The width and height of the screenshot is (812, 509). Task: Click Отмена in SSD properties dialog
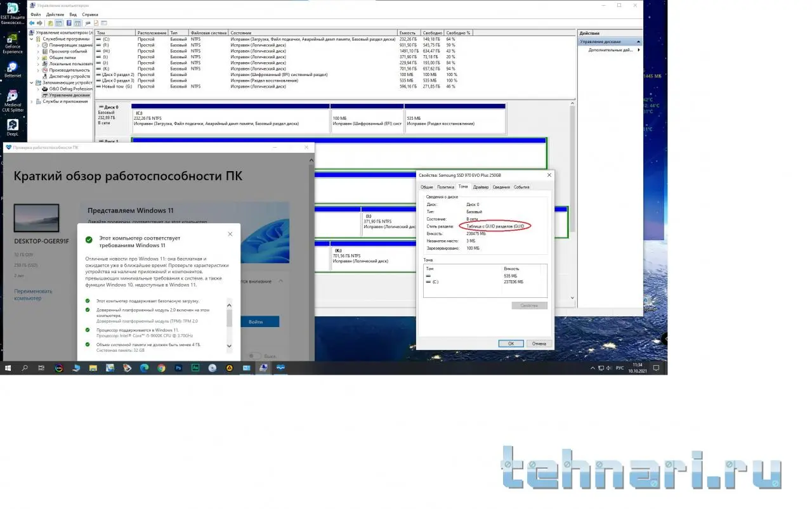(539, 344)
